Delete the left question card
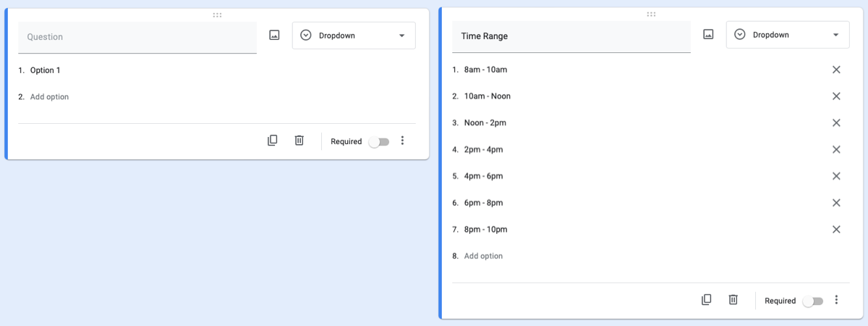Screen dimensions: 868x326 (x=299, y=141)
